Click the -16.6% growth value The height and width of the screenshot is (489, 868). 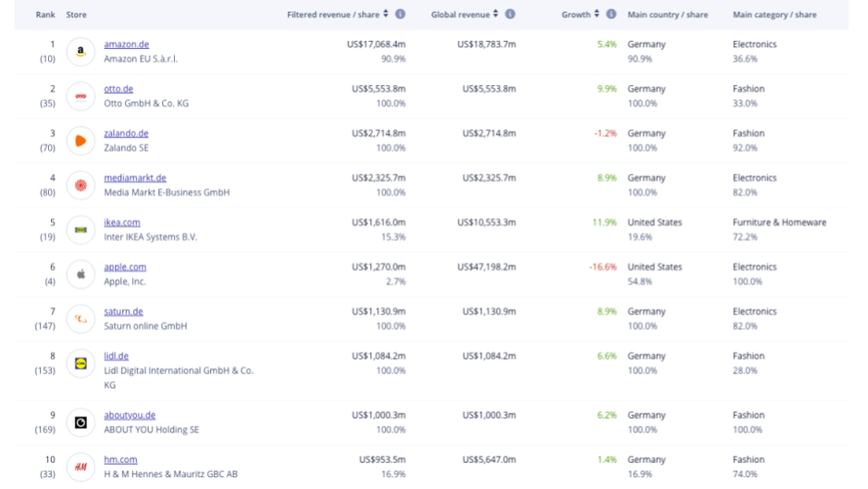602,267
